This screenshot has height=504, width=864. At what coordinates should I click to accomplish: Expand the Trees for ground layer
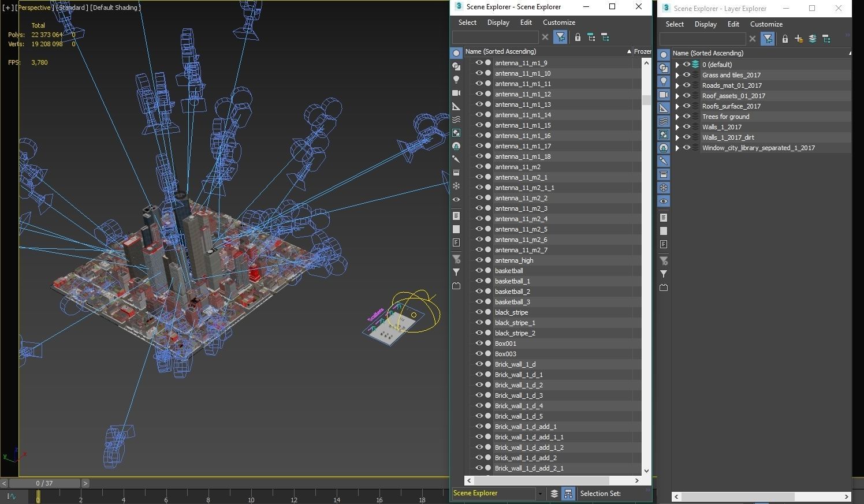[677, 117]
